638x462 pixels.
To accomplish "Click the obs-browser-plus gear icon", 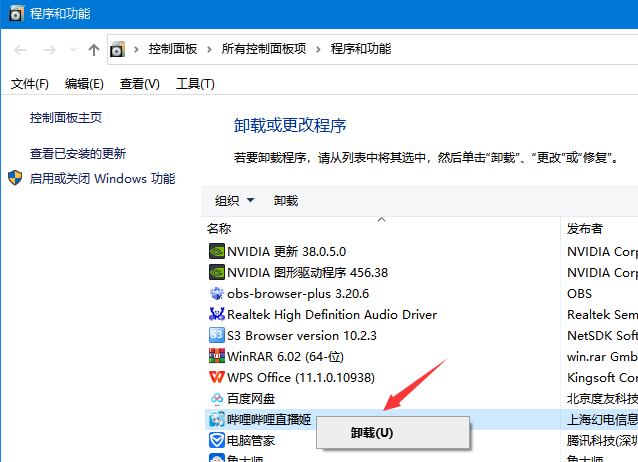I will click(x=216, y=293).
